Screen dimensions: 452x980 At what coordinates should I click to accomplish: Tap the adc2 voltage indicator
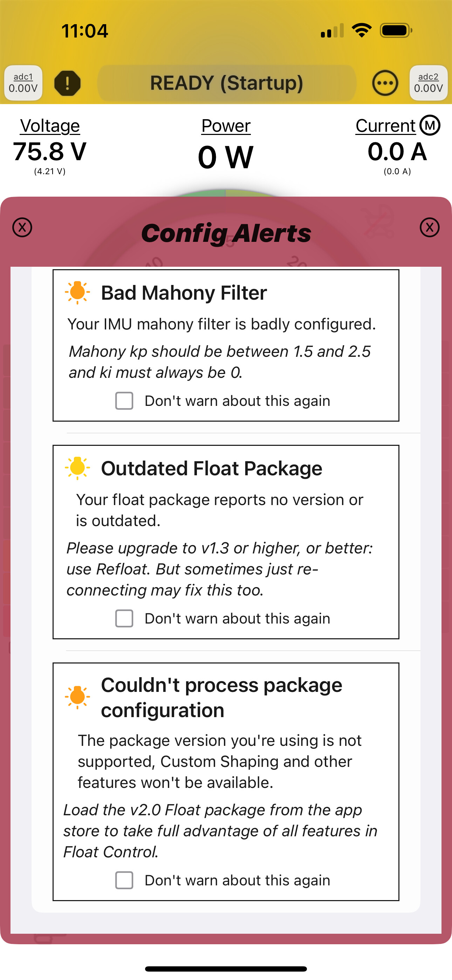429,83
